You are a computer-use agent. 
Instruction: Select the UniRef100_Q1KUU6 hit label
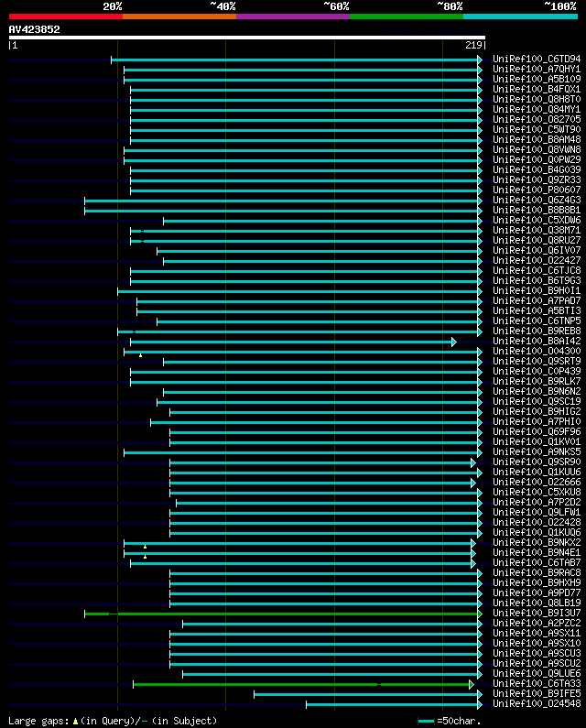coord(537,473)
